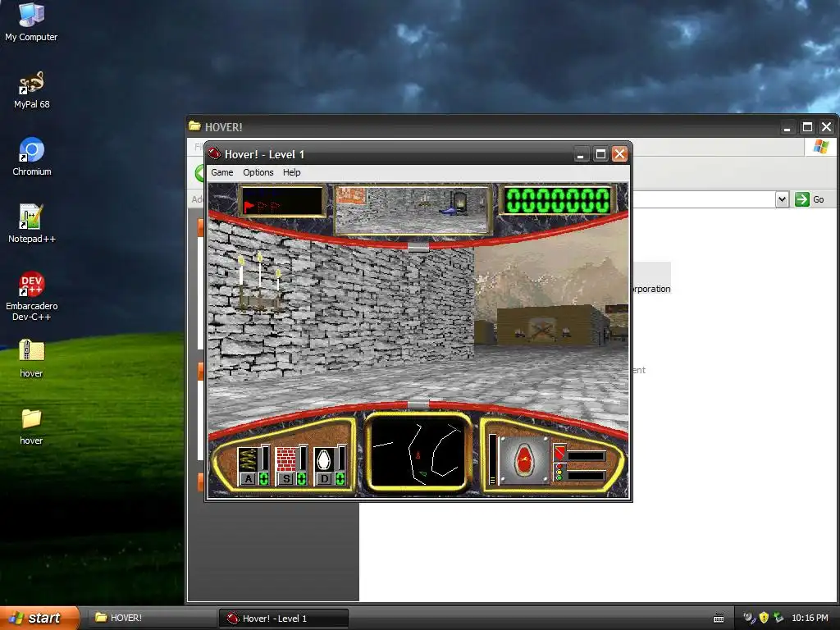The image size is (840, 630).
Task: Open address bar dropdown in HOVER! explorer
Action: (782, 199)
